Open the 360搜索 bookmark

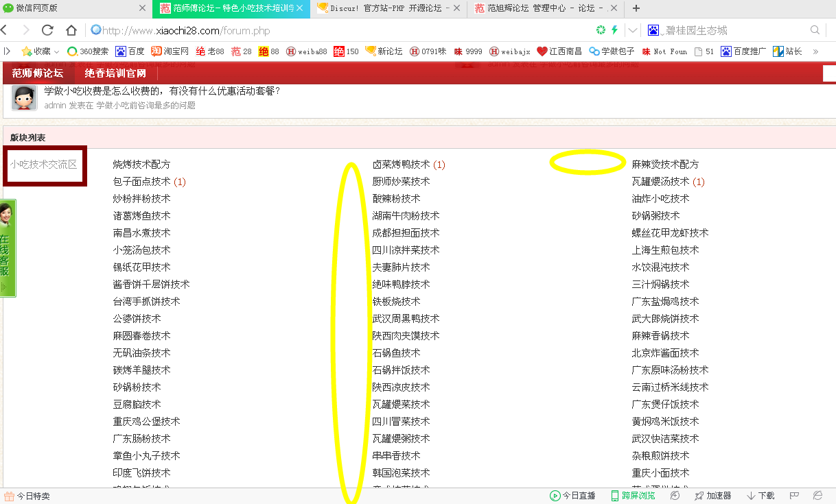tap(87, 51)
